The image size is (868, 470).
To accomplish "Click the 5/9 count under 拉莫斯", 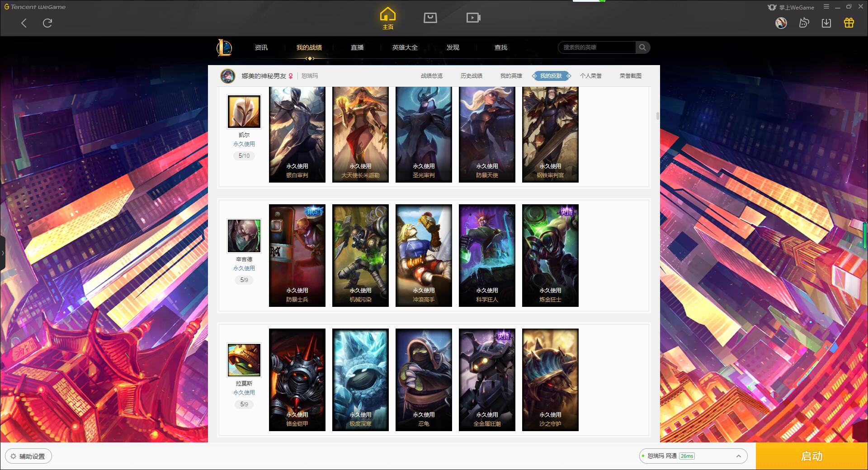I will pyautogui.click(x=244, y=404).
